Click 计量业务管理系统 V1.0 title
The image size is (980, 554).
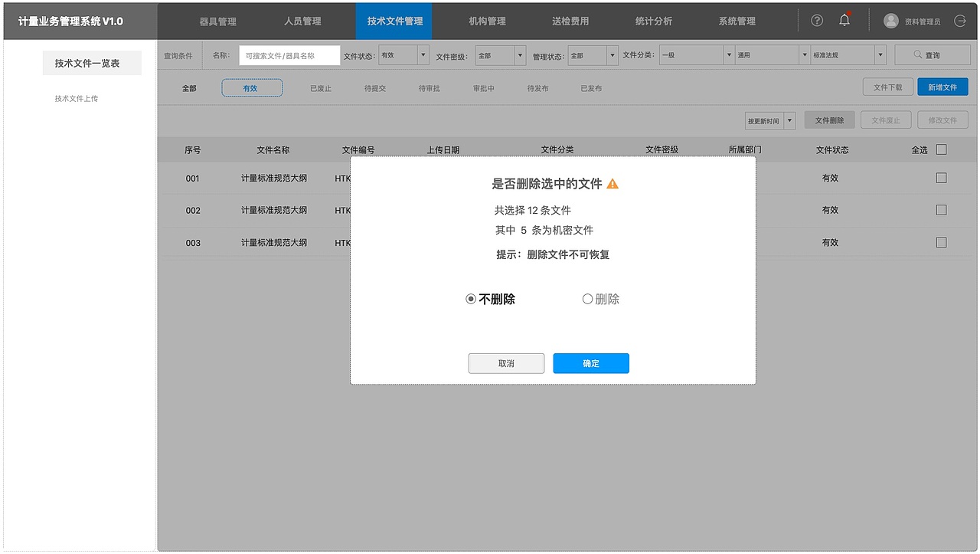pyautogui.click(x=70, y=21)
